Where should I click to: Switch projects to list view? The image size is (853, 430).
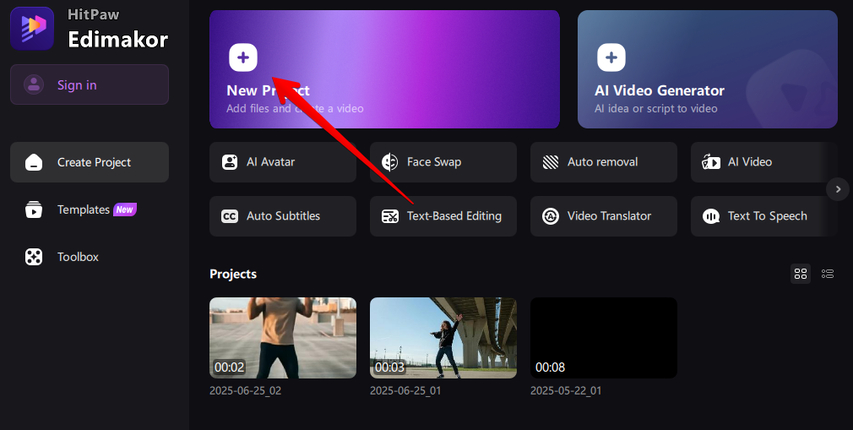827,273
